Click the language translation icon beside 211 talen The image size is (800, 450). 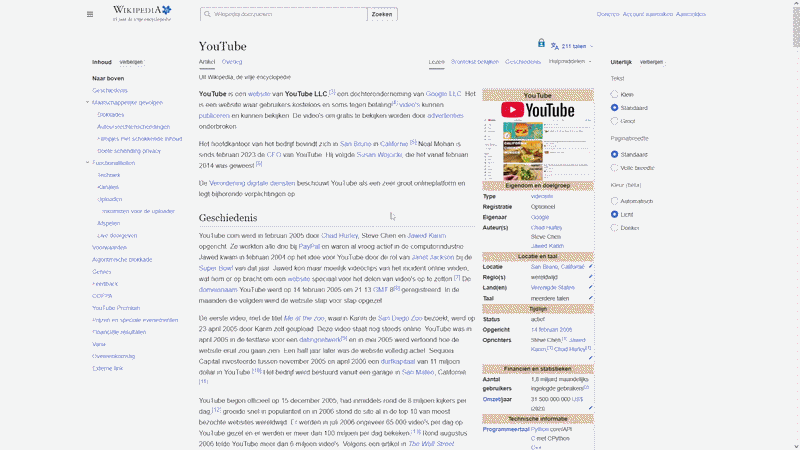555,46
